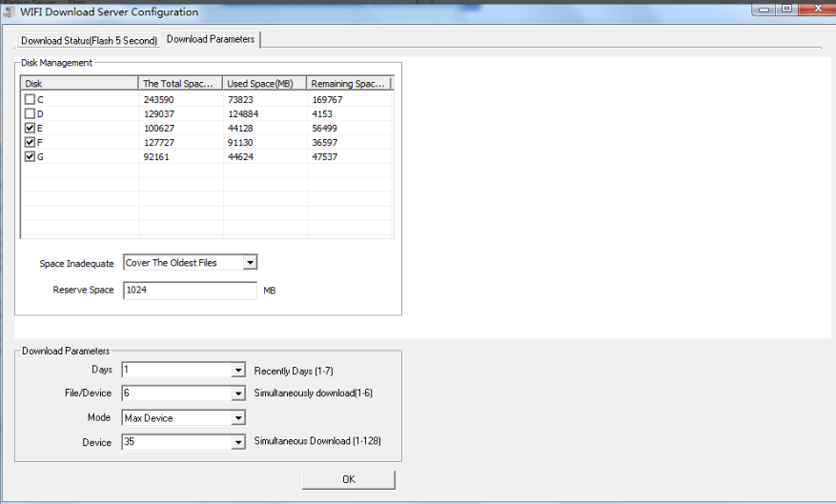This screenshot has height=504, width=836.
Task: Sort by Remaining Space column header
Action: point(349,84)
